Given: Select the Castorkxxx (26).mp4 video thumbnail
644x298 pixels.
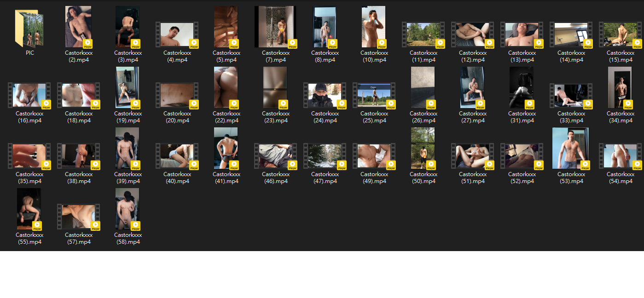Looking at the screenshot, I should [424, 87].
